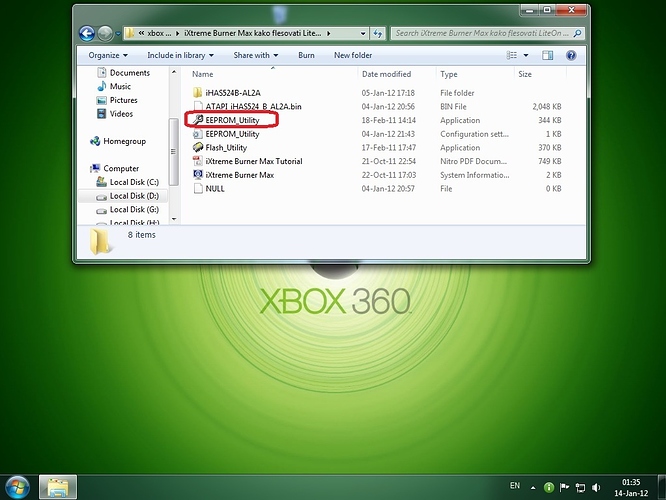
Task: Click the Show desktop strip at the end of the taskbar
Action: point(662,487)
